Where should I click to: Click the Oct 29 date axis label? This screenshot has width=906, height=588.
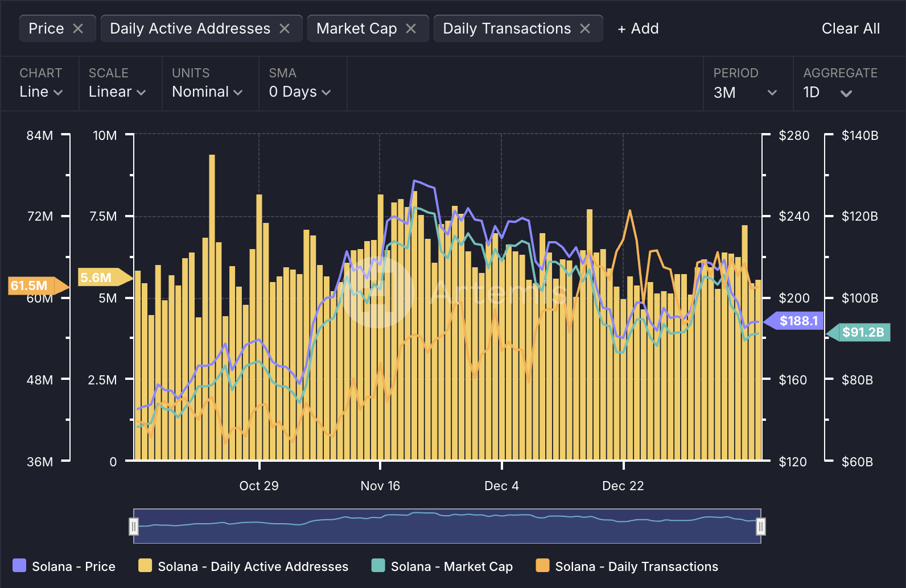pos(259,486)
